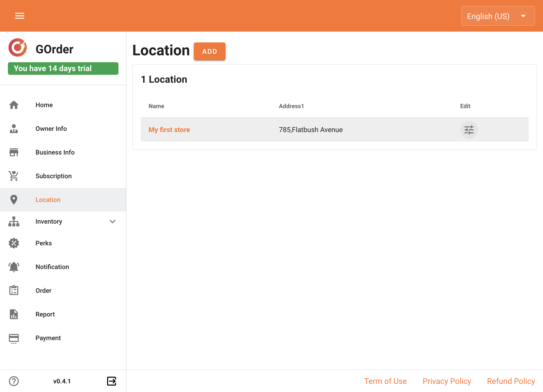
Task: Open Report page
Action: tap(63, 314)
